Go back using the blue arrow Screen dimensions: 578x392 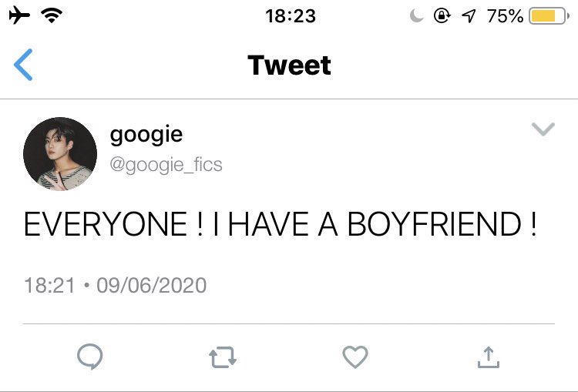coord(23,65)
